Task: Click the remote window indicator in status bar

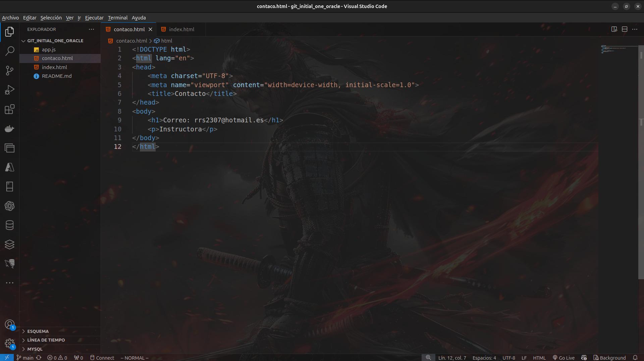Action: 7,358
